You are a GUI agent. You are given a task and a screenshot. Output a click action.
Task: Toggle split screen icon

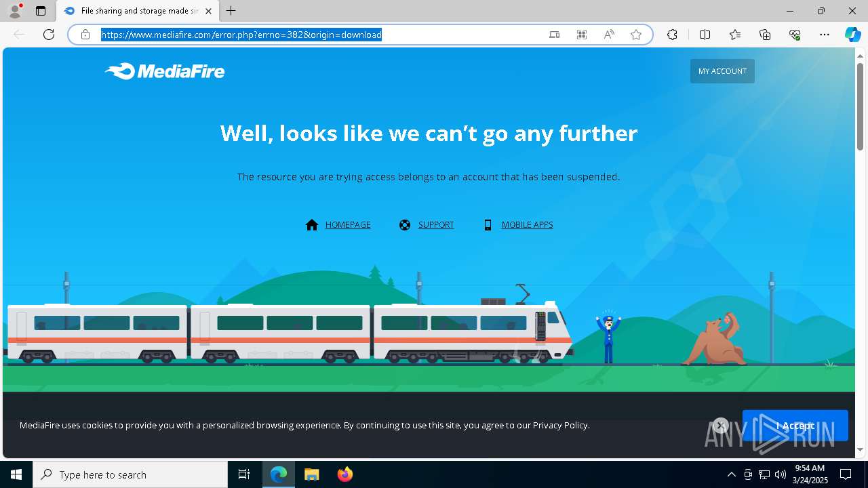tap(705, 35)
